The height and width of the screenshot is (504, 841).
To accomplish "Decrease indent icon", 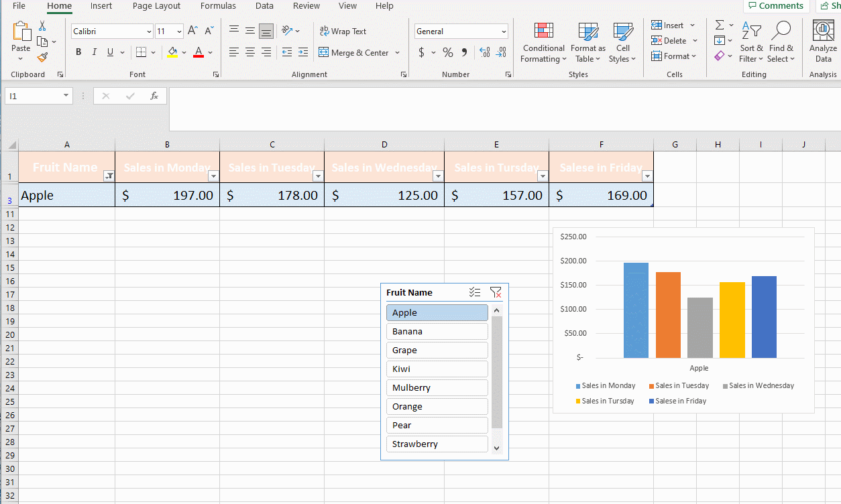I will (287, 52).
